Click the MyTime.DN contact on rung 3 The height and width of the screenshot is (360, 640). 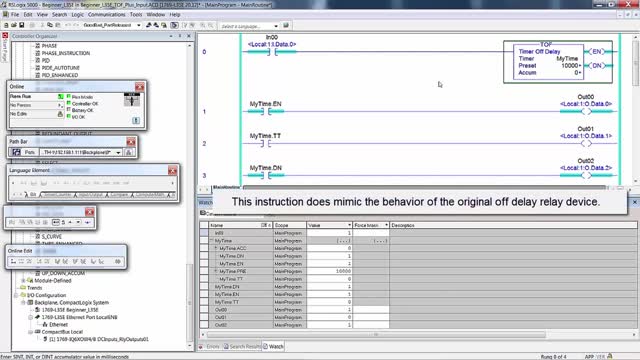click(266, 176)
